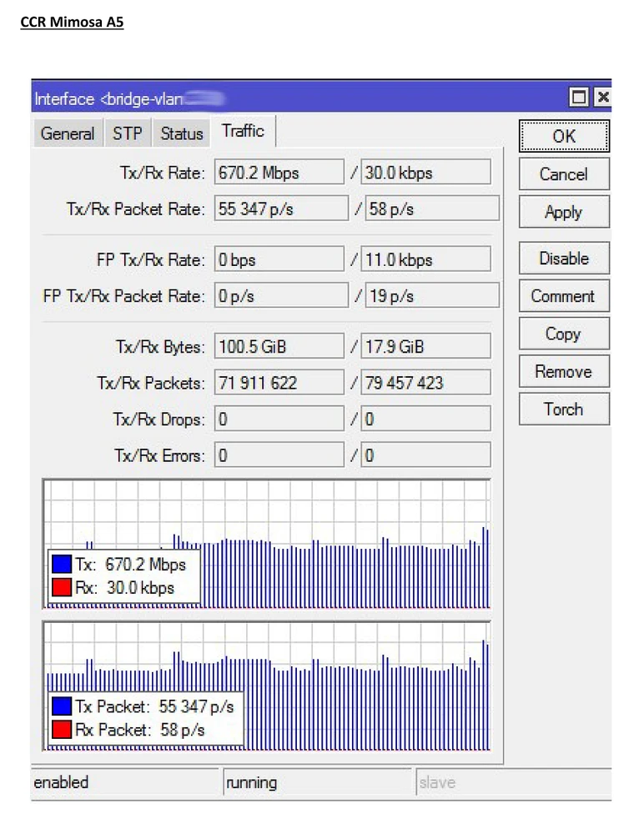Select the Traffic tab
The height and width of the screenshot is (834, 644).
pos(243,131)
